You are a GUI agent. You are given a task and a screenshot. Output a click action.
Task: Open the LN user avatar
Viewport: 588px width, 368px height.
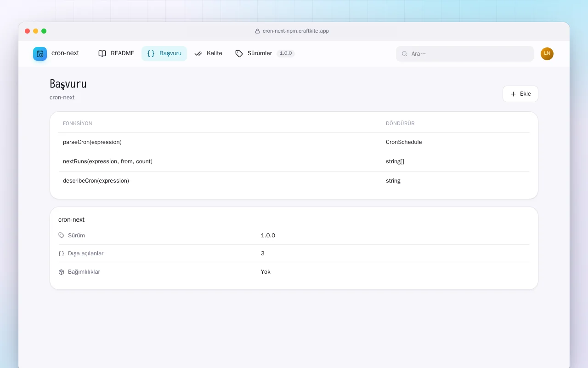coord(547,54)
